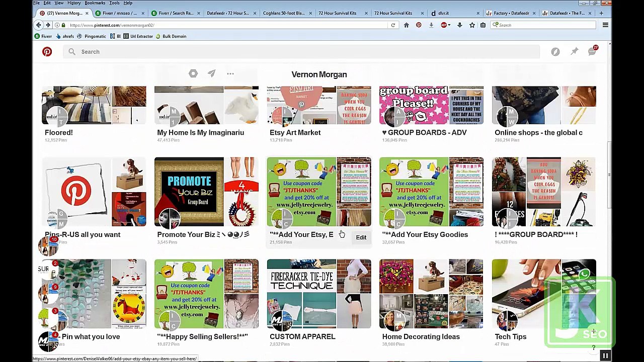
Task: Open the profile three-dots more menu
Action: pyautogui.click(x=230, y=74)
